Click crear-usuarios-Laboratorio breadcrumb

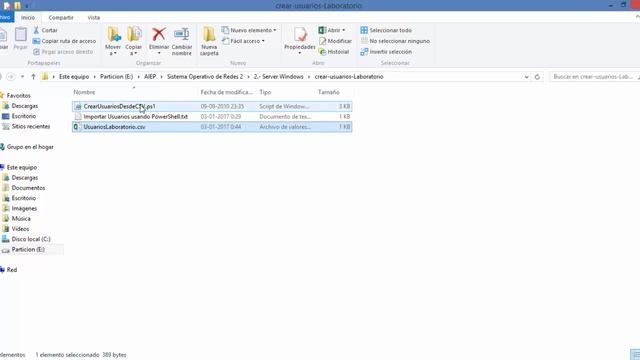pyautogui.click(x=349, y=77)
